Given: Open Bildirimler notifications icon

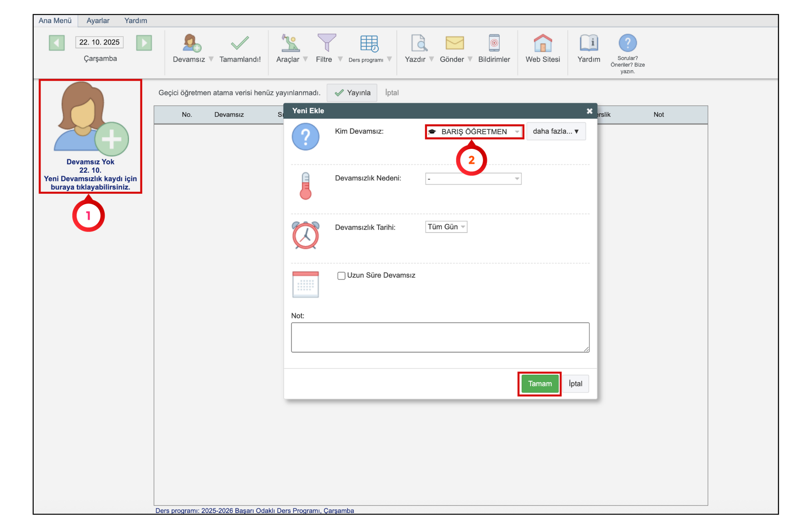Looking at the screenshot, I should click(494, 43).
